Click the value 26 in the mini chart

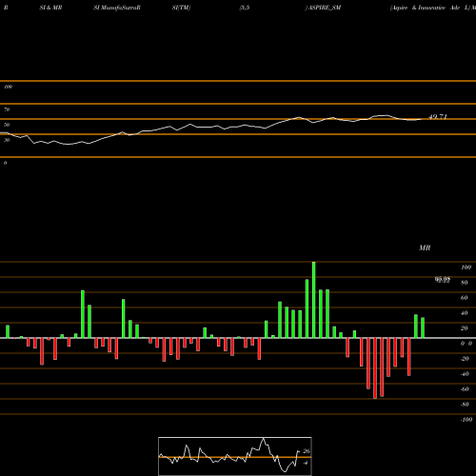[x=307, y=451]
